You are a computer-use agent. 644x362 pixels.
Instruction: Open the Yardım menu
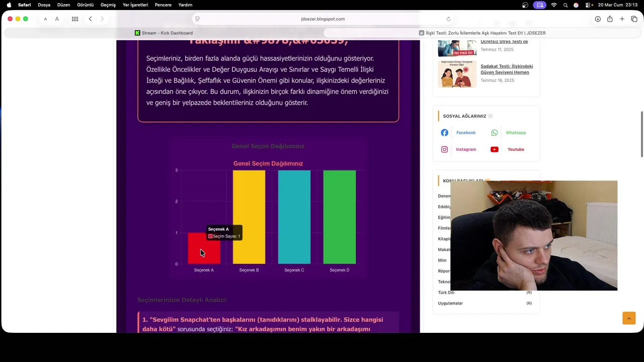[x=185, y=5]
